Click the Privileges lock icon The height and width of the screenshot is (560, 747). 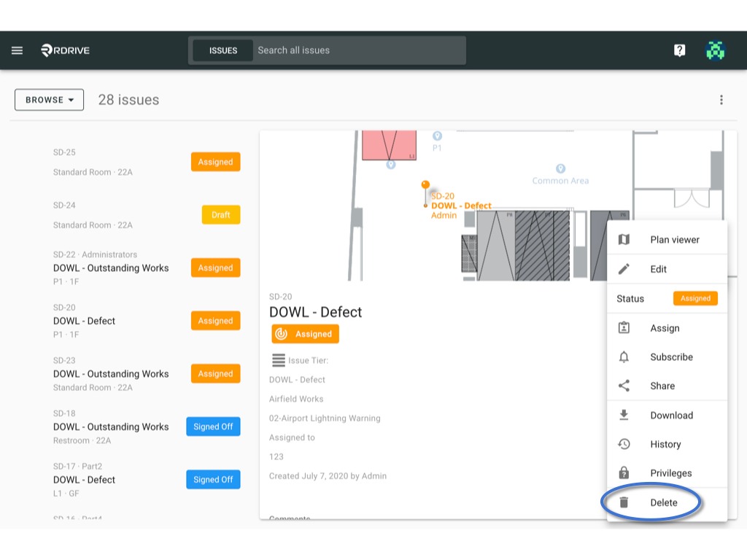coord(624,472)
